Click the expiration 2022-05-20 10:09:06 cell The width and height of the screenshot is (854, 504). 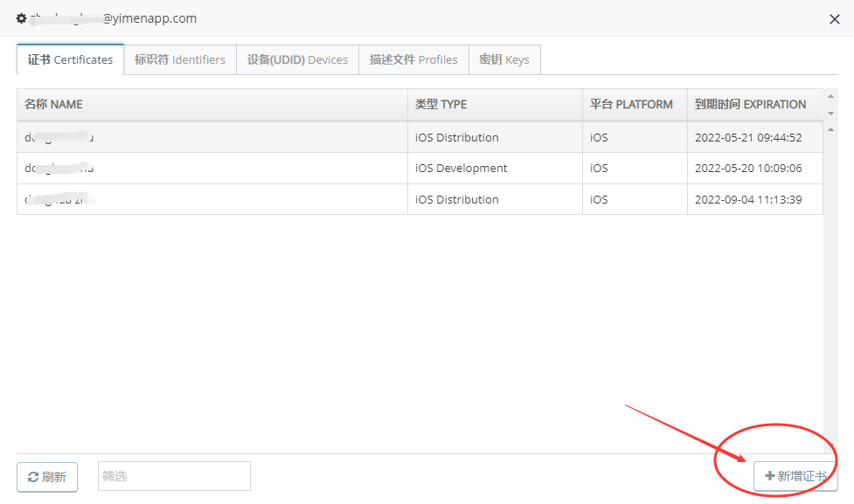[755, 169]
